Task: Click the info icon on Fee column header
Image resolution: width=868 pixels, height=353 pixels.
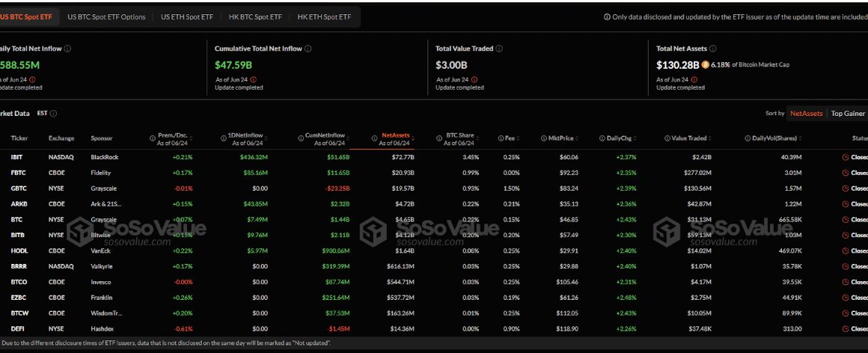Action: (x=501, y=138)
